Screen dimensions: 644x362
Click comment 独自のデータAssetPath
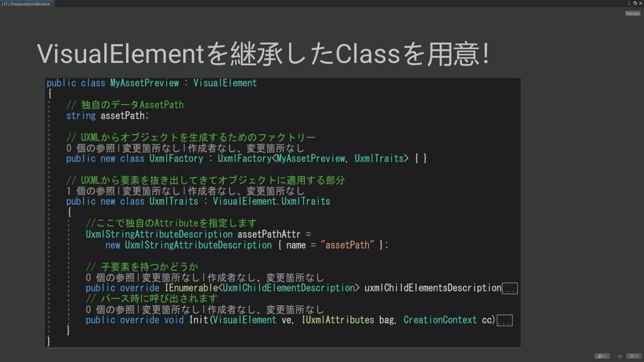coord(125,105)
